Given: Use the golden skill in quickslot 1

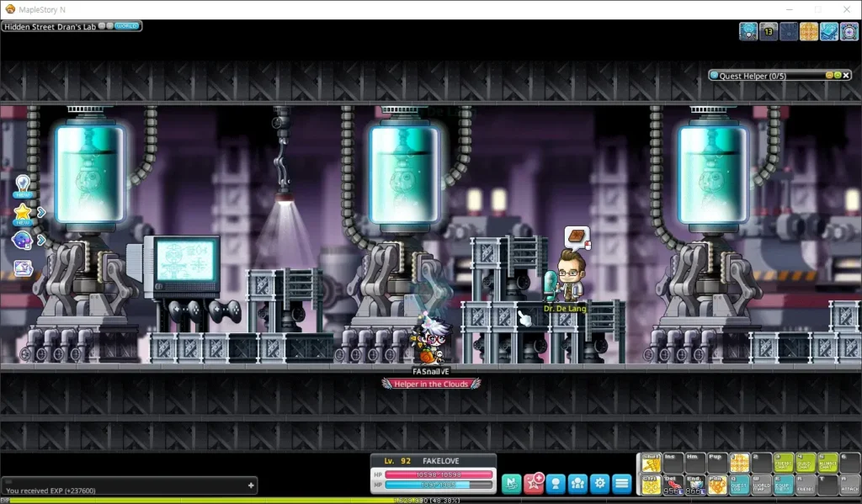Looking at the screenshot, I should [x=739, y=463].
